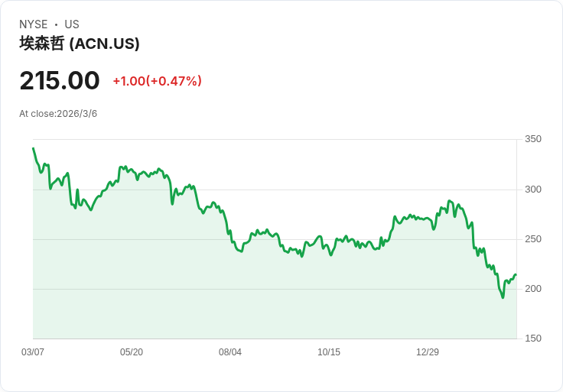The image size is (563, 392).
Task: Click the 200 y-axis label
Action: (x=533, y=289)
